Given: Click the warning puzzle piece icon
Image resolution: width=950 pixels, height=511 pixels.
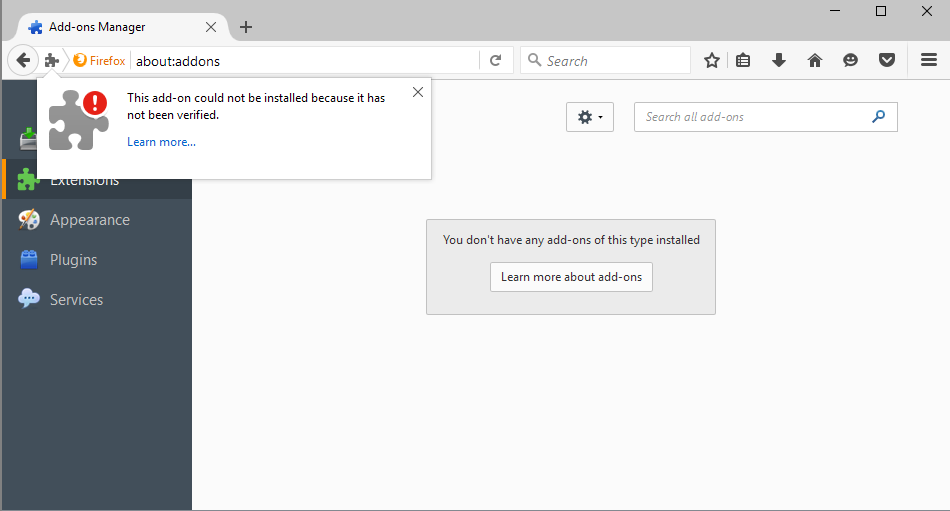Looking at the screenshot, I should [x=79, y=119].
